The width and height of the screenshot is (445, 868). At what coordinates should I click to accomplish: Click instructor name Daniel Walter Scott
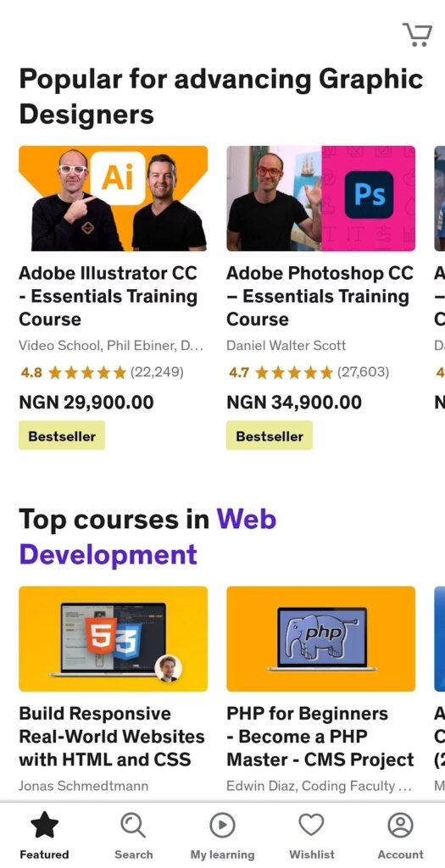click(x=286, y=346)
